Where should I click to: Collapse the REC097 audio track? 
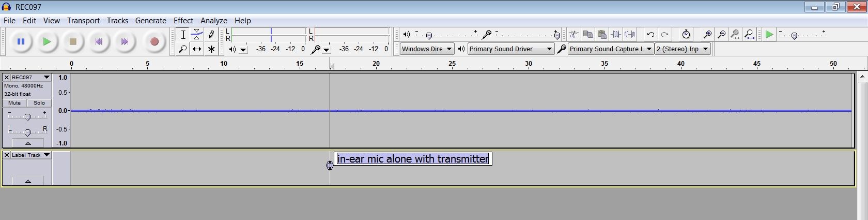pos(28,143)
